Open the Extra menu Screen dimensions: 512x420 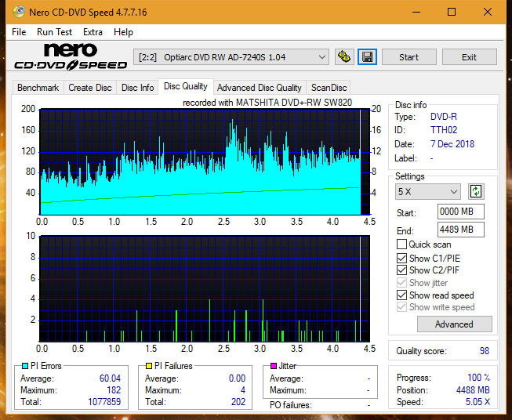click(93, 32)
